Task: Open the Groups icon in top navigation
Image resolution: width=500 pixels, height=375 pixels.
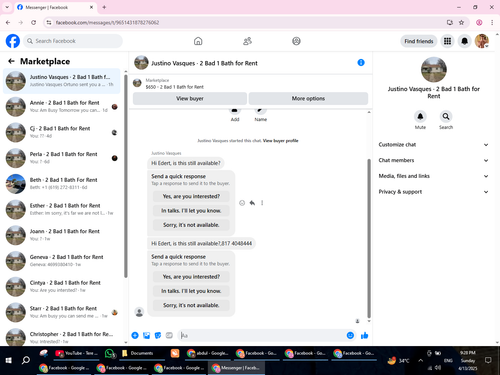Action: [296, 41]
